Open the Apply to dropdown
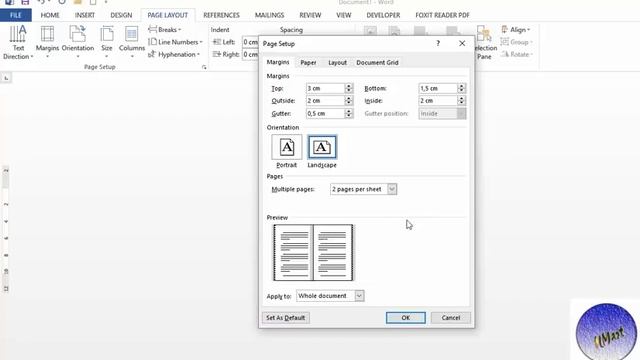Screen dimensions: 640x360 point(330,296)
